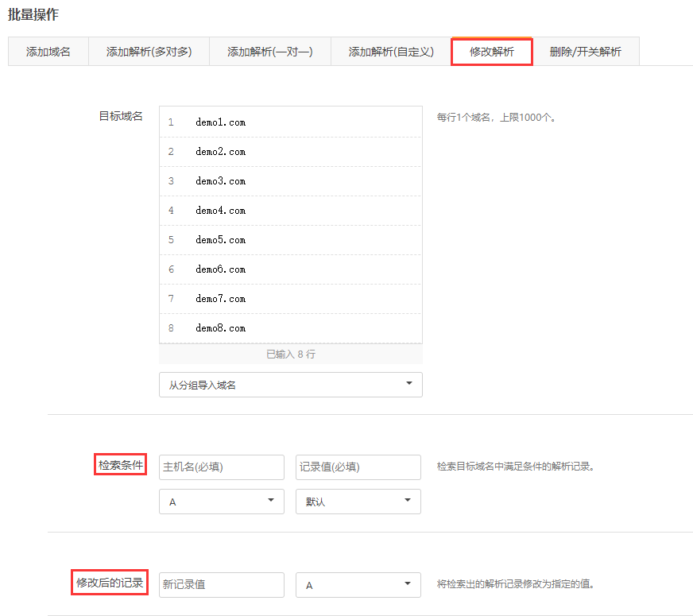
Task: Click the arrow icon on 默认 dropdown
Action: (x=407, y=501)
